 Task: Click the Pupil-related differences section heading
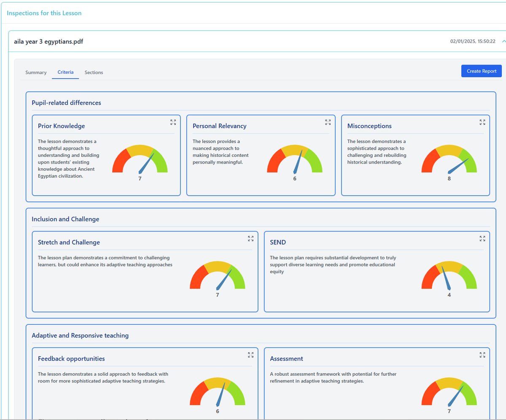tap(66, 102)
